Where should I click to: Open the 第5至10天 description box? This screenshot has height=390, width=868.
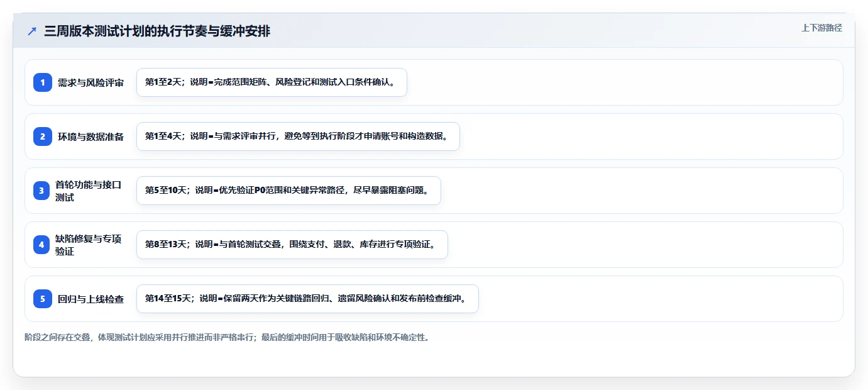pos(288,191)
